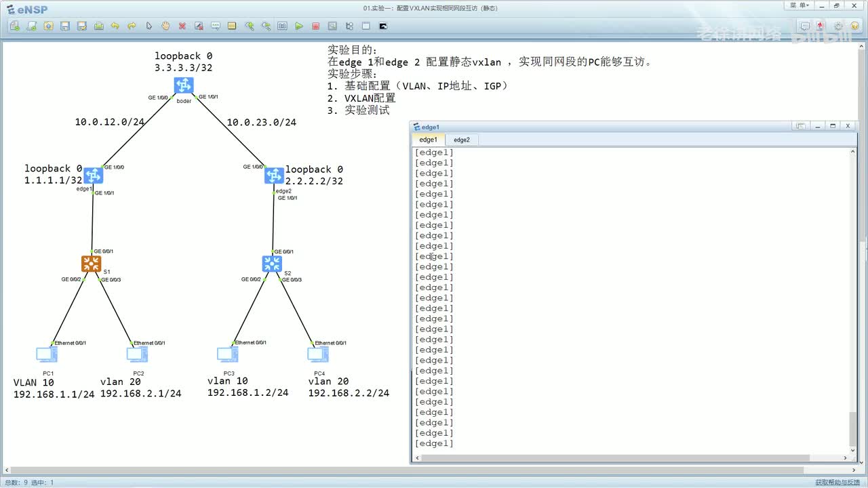Select the PC4 computer icon
Image resolution: width=868 pixels, height=488 pixels.
tap(318, 354)
